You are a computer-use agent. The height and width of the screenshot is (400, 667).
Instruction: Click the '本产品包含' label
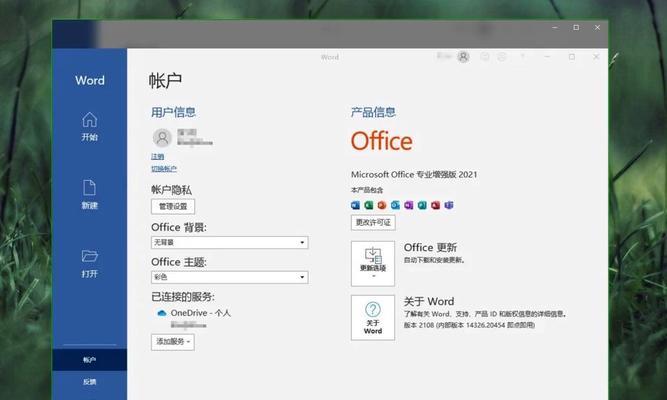[367, 190]
